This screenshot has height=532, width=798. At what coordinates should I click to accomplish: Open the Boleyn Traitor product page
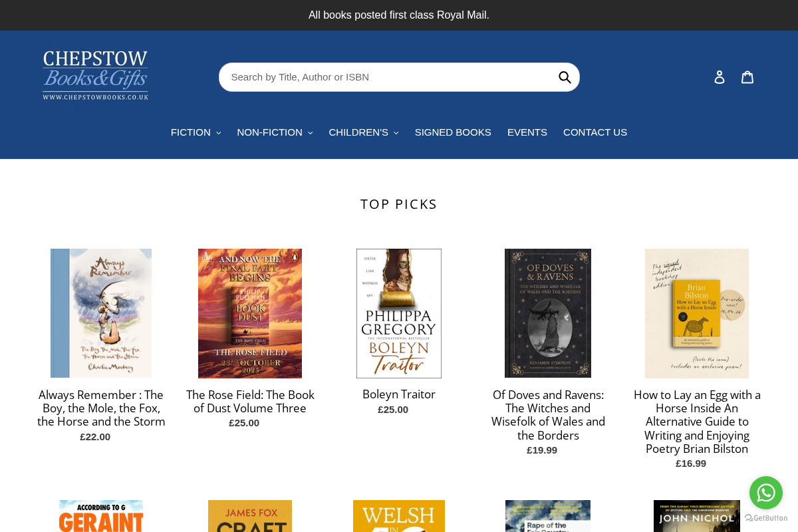pos(399,394)
